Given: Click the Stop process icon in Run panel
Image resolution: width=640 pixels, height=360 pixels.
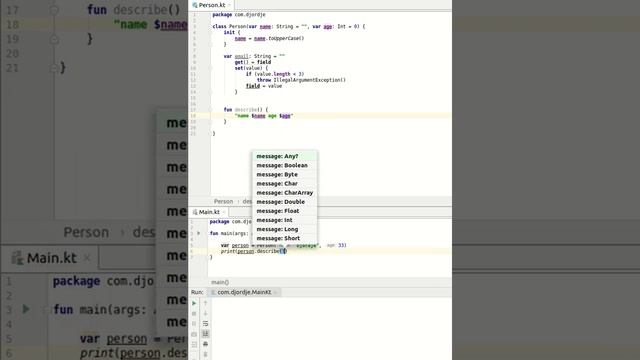Looking at the screenshot, I should tap(194, 313).
